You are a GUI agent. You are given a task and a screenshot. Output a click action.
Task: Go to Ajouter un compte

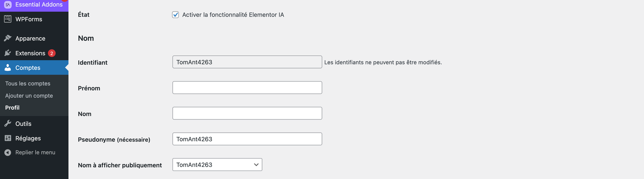29,96
